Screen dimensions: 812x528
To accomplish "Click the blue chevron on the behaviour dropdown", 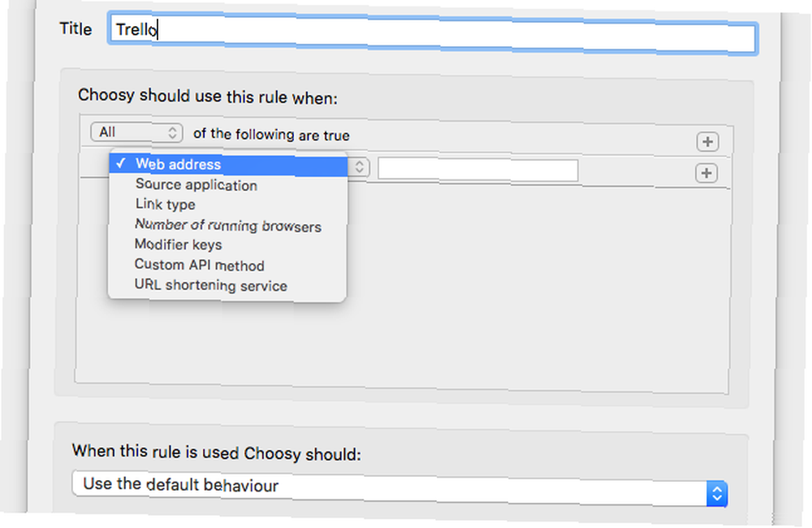I will [717, 494].
